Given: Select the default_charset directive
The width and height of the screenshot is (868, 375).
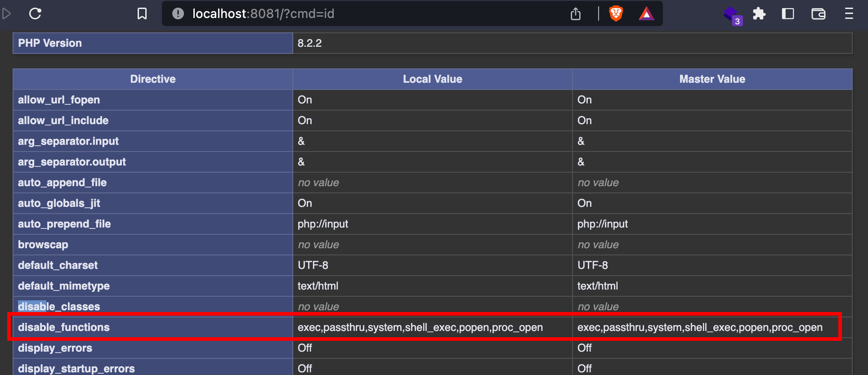Looking at the screenshot, I should pyautogui.click(x=58, y=265).
